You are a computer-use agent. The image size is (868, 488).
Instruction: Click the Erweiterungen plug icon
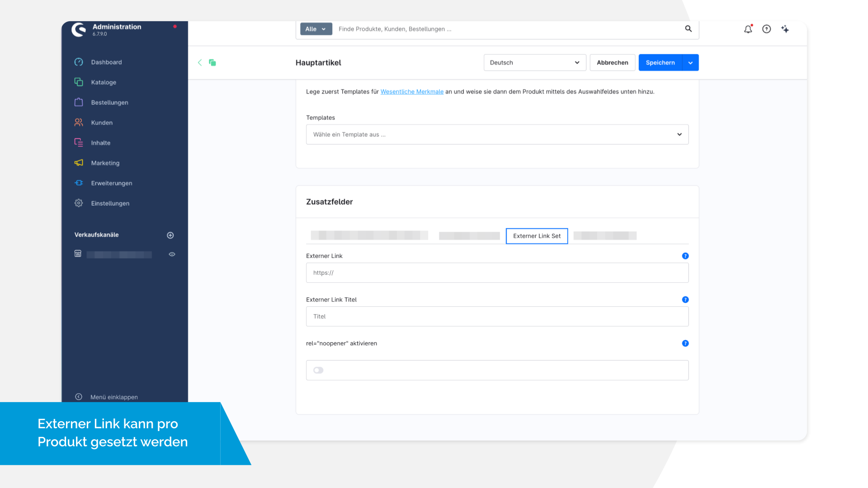point(79,183)
